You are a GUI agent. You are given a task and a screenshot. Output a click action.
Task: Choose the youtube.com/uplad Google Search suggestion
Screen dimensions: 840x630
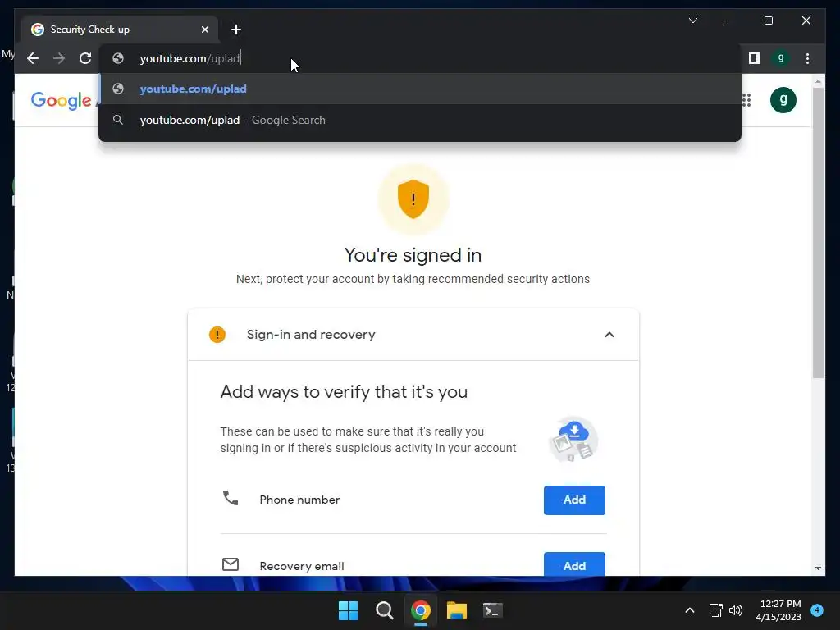(420, 120)
